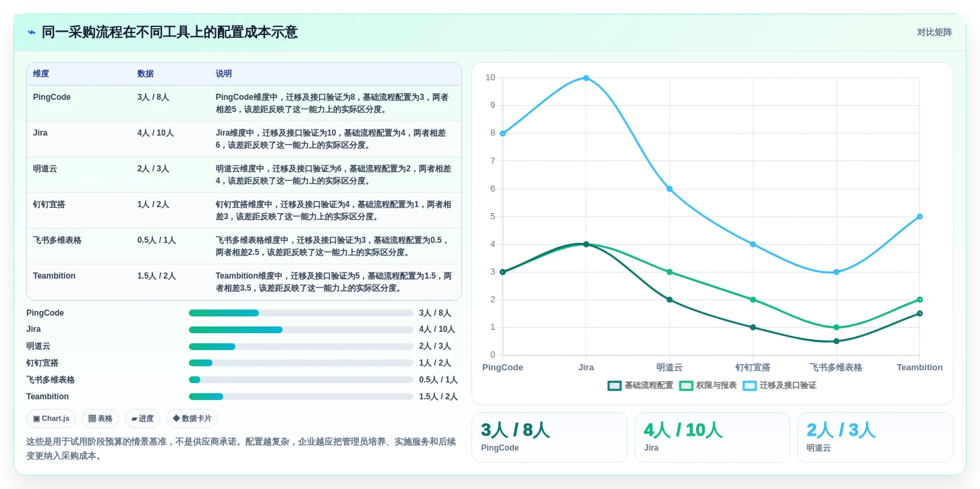Click the Jira description text in table
The width and height of the screenshot is (980, 489).
coord(330,139)
